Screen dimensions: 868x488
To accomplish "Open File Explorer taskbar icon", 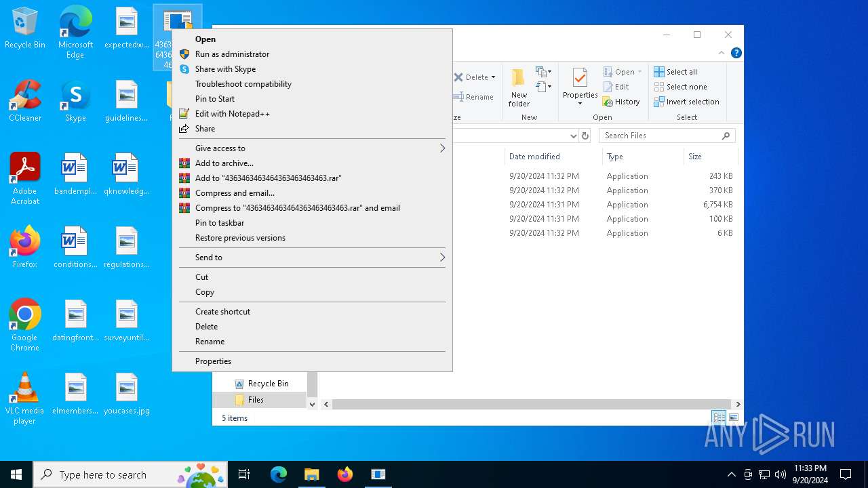I will 311,474.
